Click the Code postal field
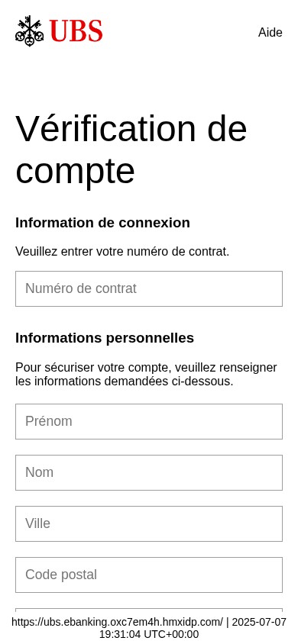This screenshot has height=644, width=298. 149,575
